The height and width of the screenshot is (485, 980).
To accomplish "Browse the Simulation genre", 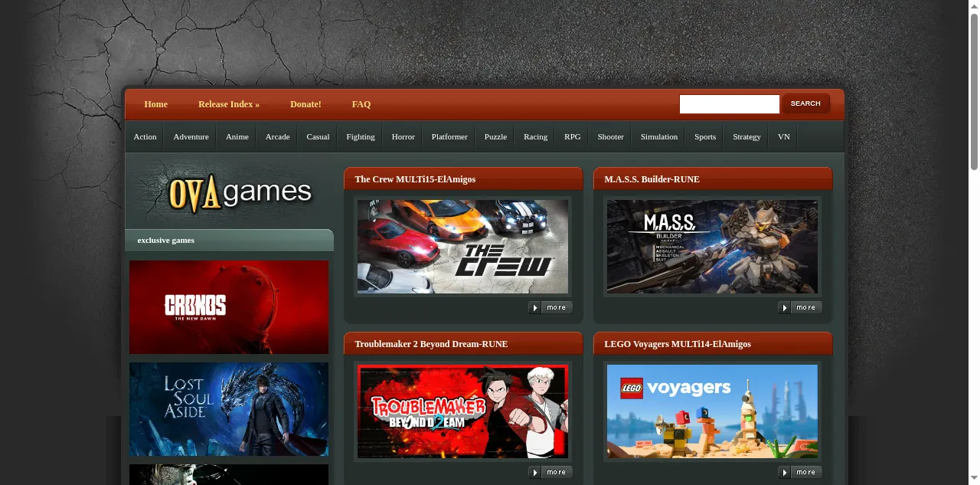I will tap(659, 136).
